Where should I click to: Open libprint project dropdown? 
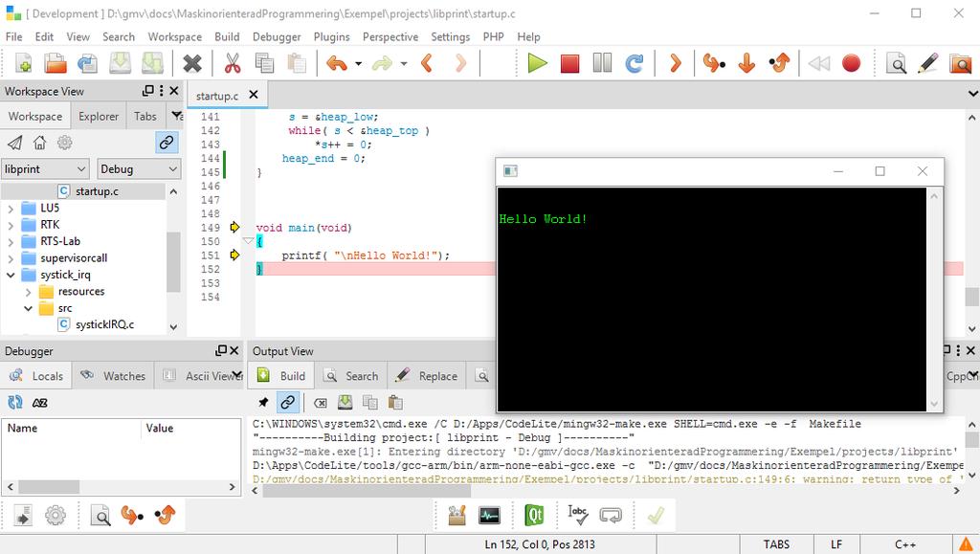(44, 168)
